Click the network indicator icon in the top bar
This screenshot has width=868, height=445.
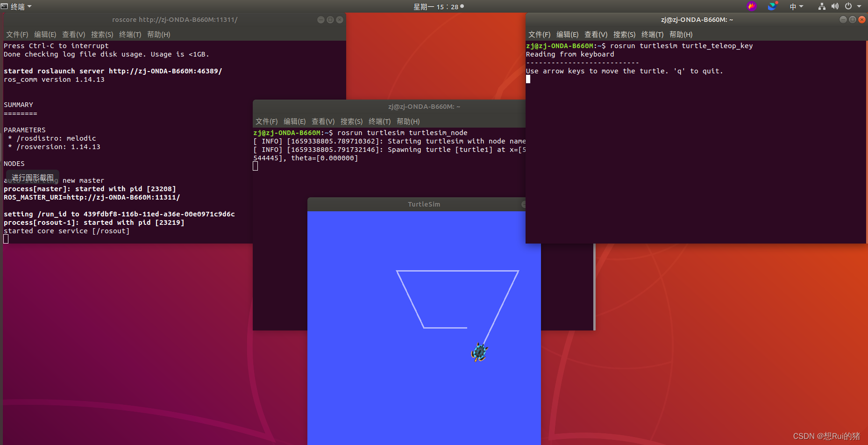(x=821, y=6)
